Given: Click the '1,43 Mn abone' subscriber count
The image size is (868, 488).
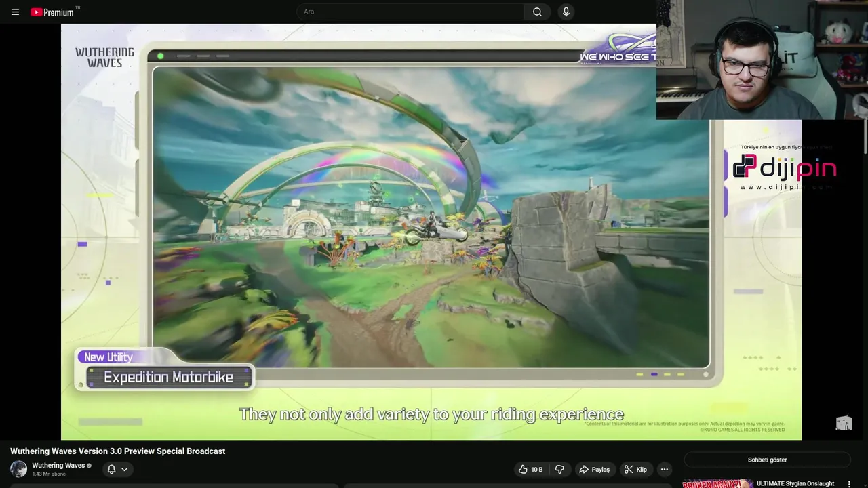Looking at the screenshot, I should point(49,474).
